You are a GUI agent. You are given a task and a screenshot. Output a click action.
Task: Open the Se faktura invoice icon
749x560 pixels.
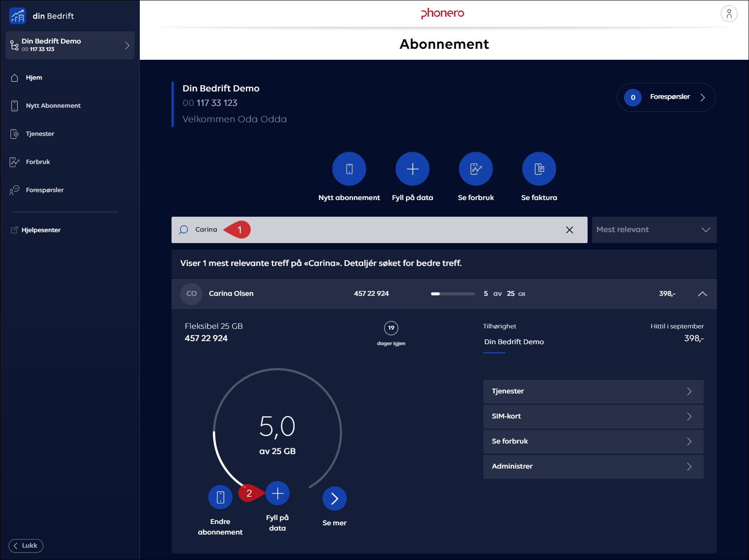coord(539,169)
